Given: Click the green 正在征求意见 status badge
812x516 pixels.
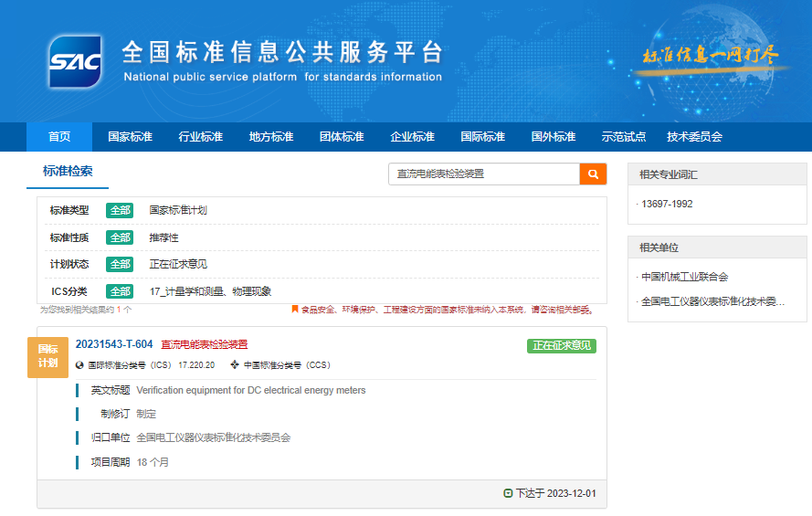Looking at the screenshot, I should pos(561,345).
